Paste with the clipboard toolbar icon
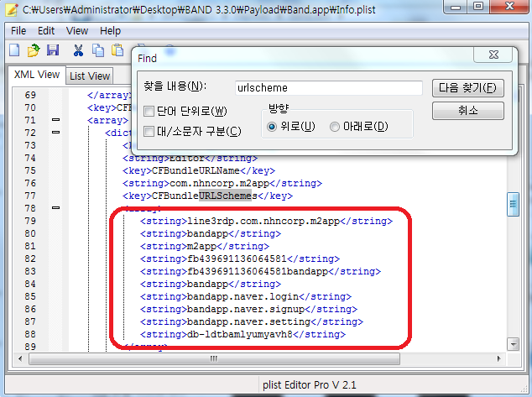The width and height of the screenshot is (532, 397). 117,50
